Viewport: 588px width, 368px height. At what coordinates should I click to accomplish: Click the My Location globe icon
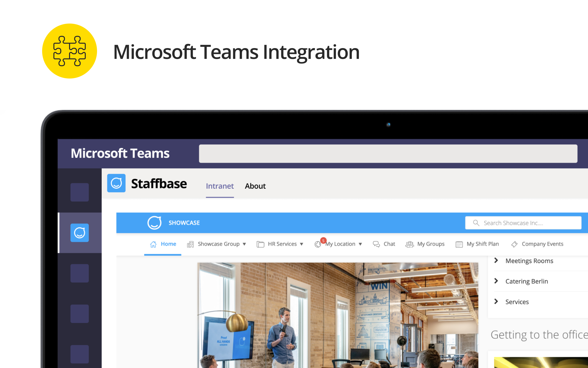[x=318, y=244]
